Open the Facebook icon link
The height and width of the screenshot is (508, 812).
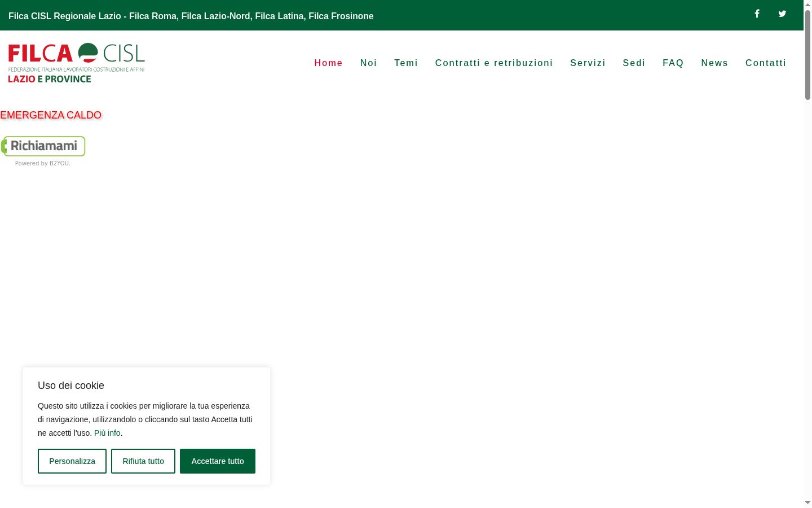tap(757, 14)
